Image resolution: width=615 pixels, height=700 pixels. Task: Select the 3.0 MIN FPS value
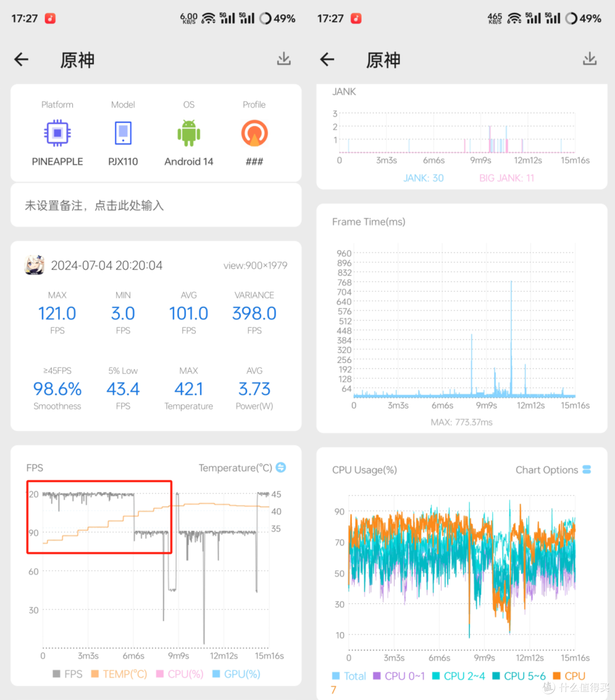(123, 313)
